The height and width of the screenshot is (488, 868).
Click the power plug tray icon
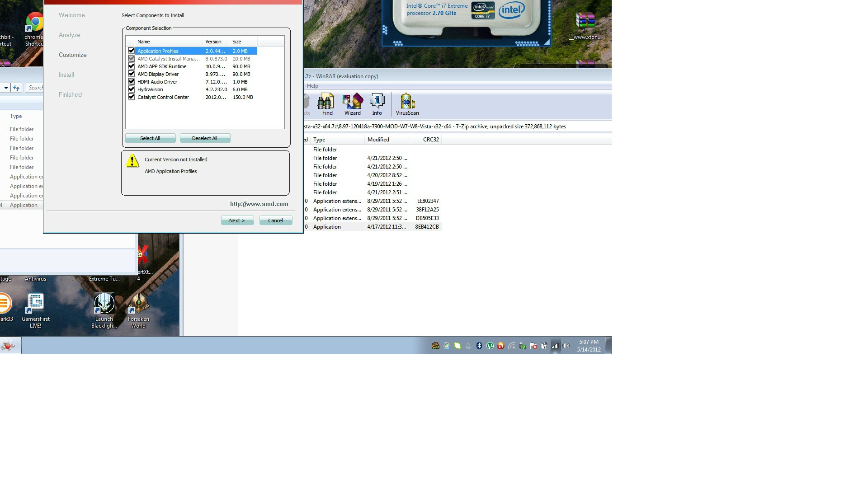point(544,346)
